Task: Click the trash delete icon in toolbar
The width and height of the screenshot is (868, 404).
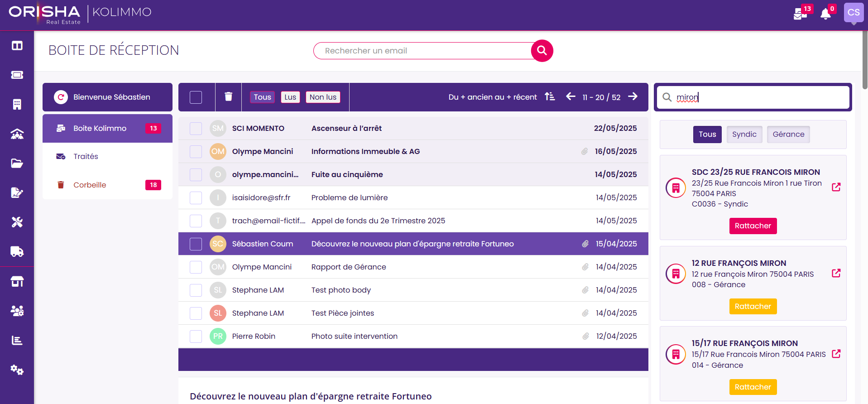Action: (229, 96)
